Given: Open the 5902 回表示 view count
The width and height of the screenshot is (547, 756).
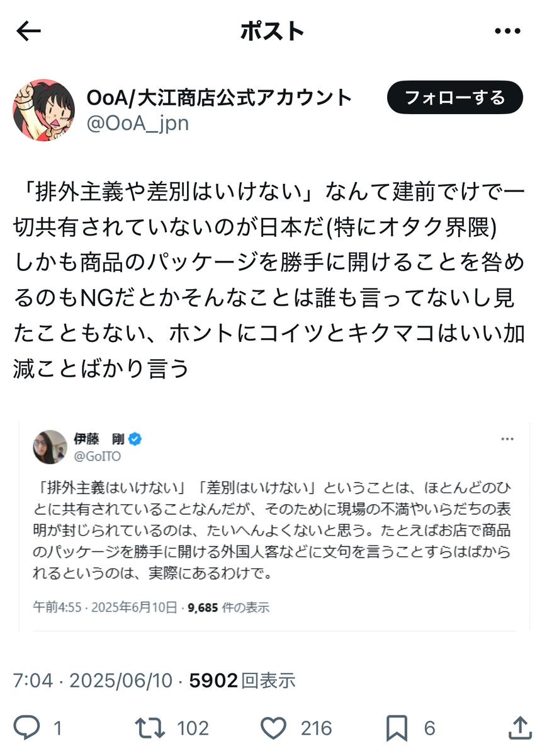Looking at the screenshot, I should pyautogui.click(x=242, y=680).
